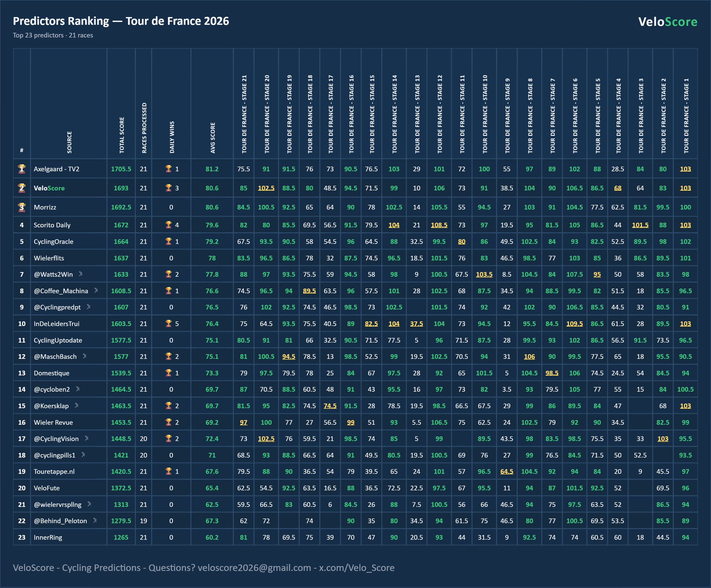Select the CyclingOracle source name
This screenshot has width=711, height=588.
[x=53, y=241]
